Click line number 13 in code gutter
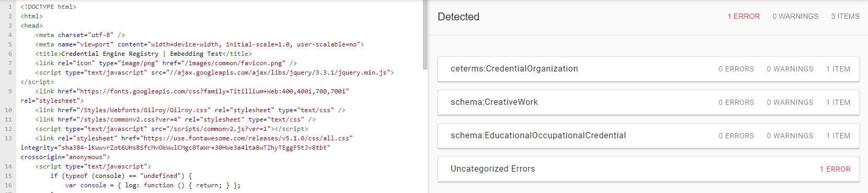 tap(8, 138)
